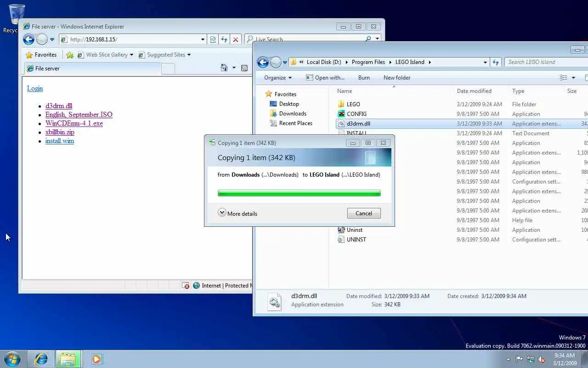
Task: Click the Login link
Action: (35, 88)
